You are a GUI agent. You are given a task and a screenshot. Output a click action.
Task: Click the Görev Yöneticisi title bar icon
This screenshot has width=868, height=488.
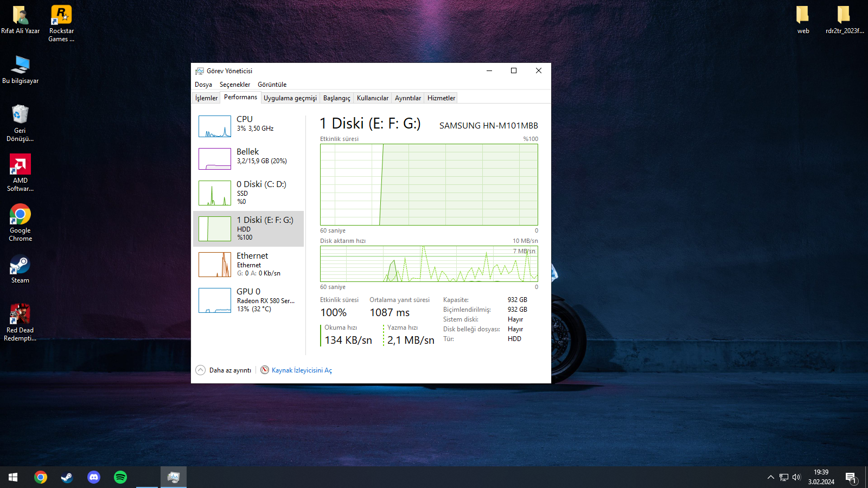pyautogui.click(x=200, y=71)
